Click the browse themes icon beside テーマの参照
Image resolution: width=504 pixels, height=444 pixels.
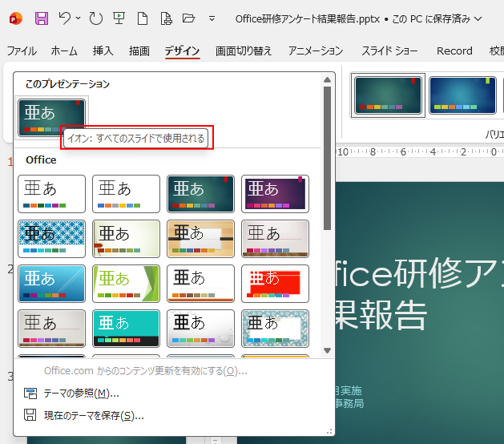point(30,394)
